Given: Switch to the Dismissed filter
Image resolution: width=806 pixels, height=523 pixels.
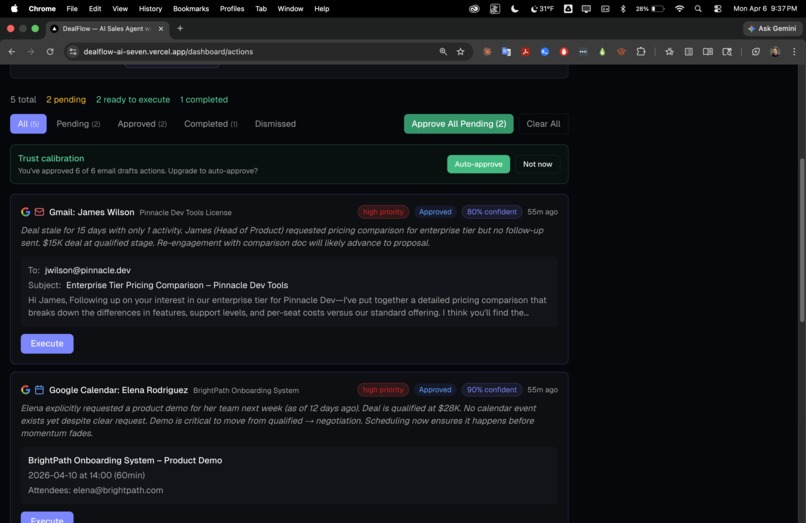Looking at the screenshot, I should [275, 124].
